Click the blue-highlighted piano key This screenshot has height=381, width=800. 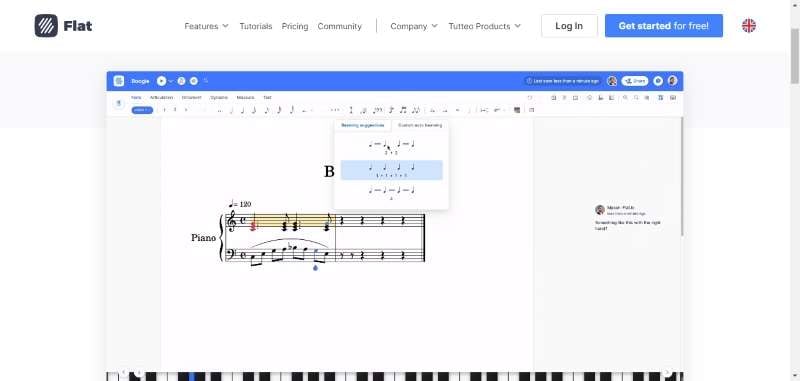point(192,376)
